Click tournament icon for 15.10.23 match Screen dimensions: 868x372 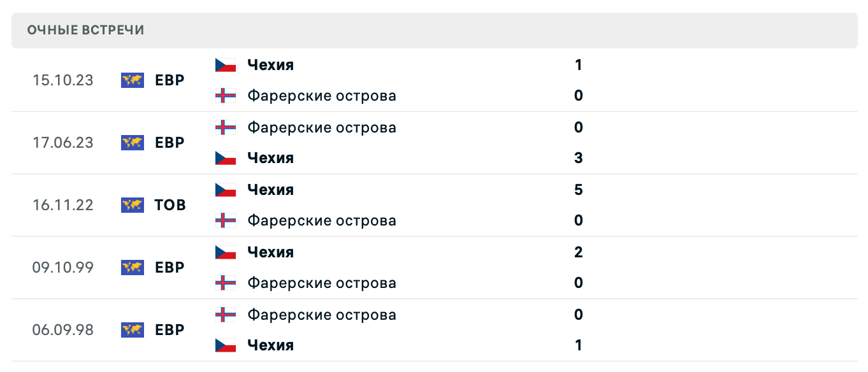133,80
